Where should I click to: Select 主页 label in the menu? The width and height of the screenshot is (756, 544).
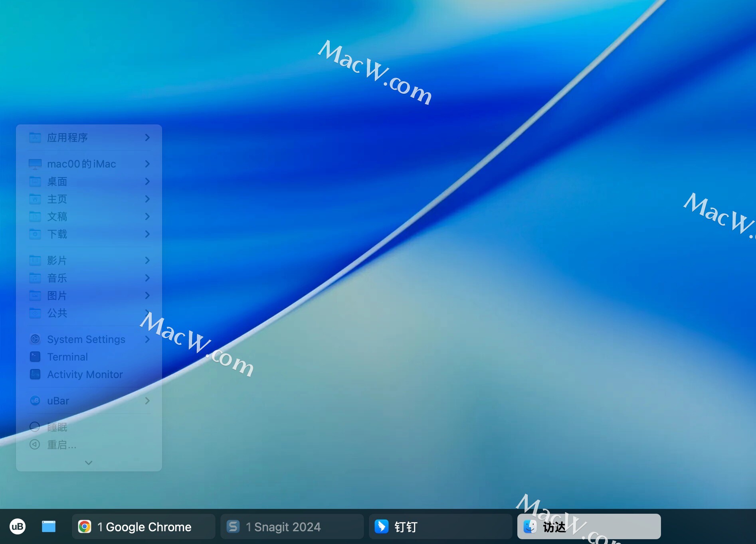(x=57, y=199)
